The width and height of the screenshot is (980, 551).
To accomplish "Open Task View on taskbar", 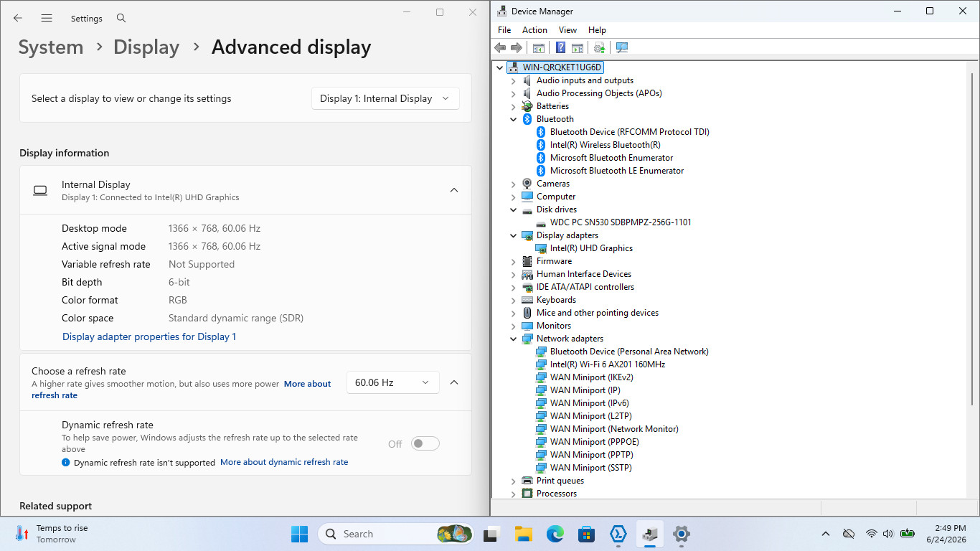I will point(491,534).
